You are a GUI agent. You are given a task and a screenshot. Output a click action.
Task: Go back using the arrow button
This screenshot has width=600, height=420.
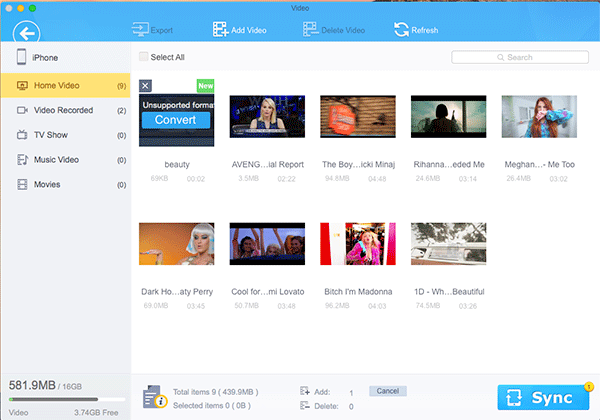tap(26, 33)
